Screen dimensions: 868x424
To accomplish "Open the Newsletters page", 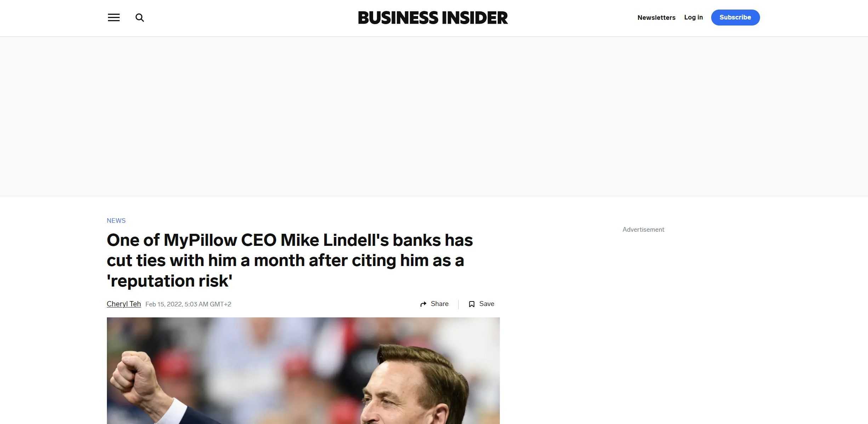I will pos(656,18).
